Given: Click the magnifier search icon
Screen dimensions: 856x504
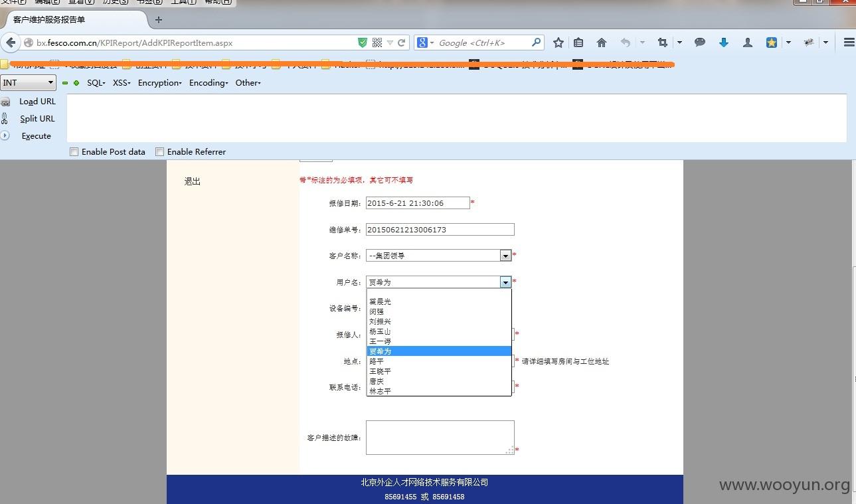Looking at the screenshot, I should tap(536, 42).
